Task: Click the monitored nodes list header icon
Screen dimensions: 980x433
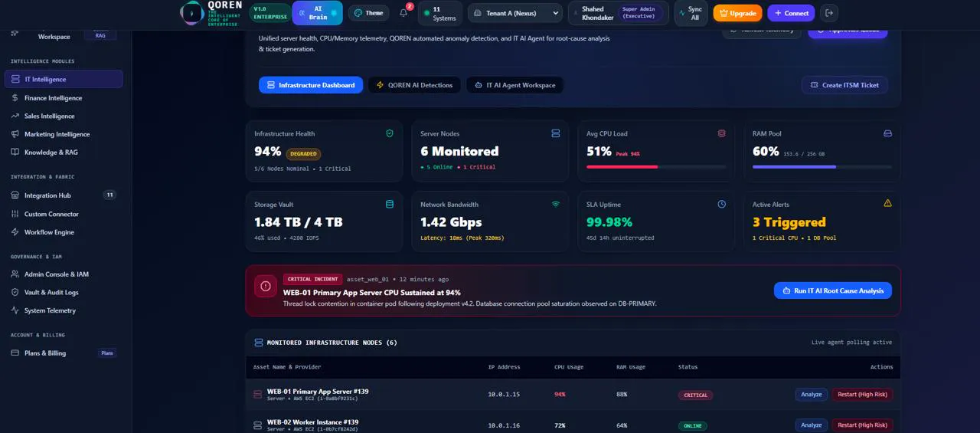Action: pos(257,343)
